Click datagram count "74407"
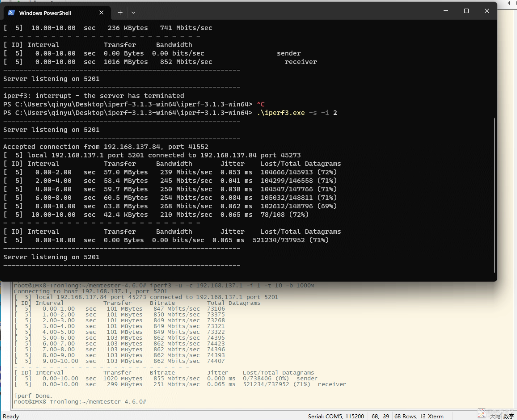Viewport: 517px width, 420px height. point(216,361)
